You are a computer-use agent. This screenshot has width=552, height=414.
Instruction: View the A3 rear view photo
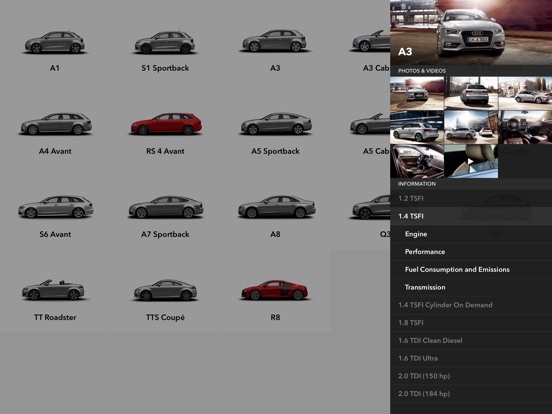[471, 93]
